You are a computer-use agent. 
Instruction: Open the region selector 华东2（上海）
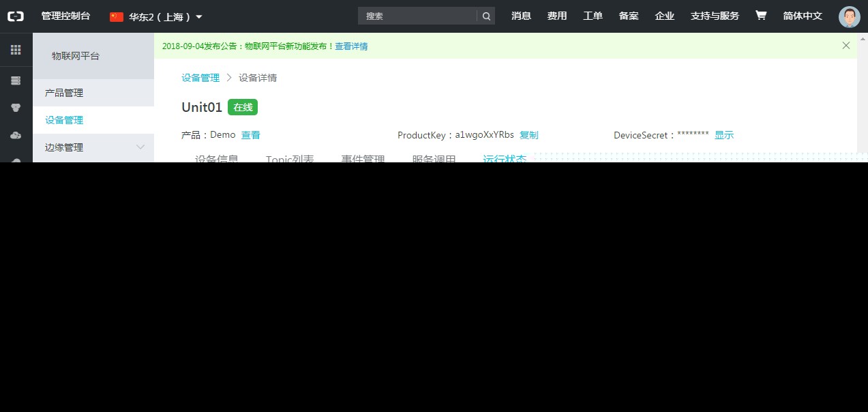point(156,16)
